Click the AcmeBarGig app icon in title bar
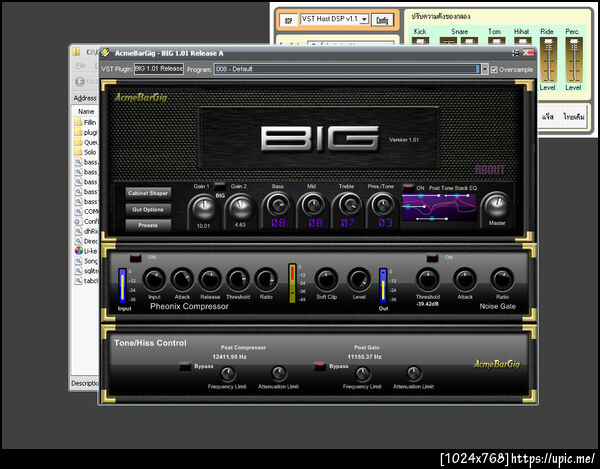 (x=105, y=53)
